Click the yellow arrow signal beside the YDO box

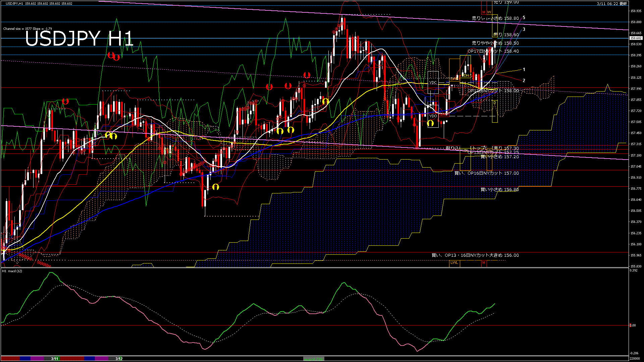(x=430, y=124)
